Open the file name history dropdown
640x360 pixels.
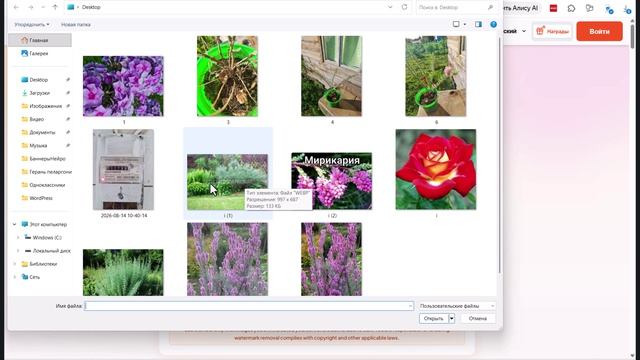(x=410, y=306)
